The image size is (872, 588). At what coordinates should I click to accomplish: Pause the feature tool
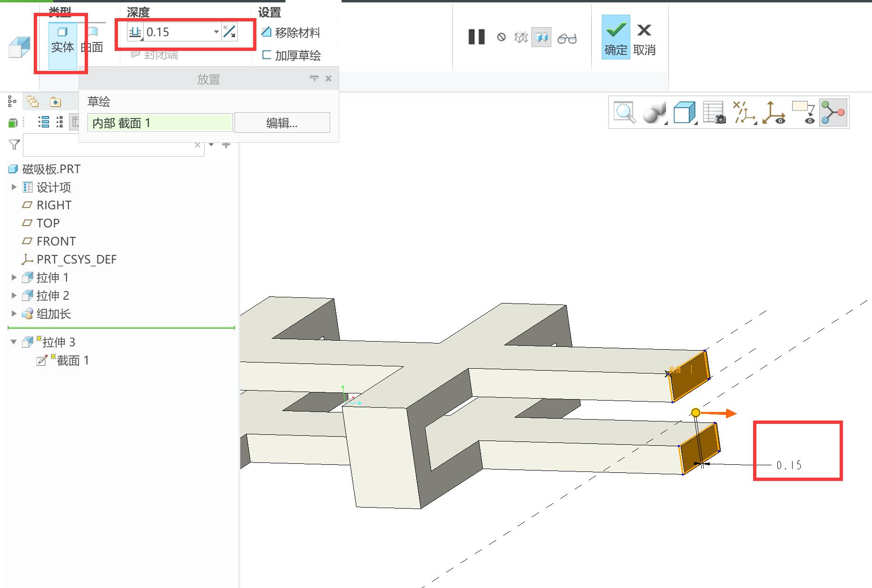(x=476, y=37)
